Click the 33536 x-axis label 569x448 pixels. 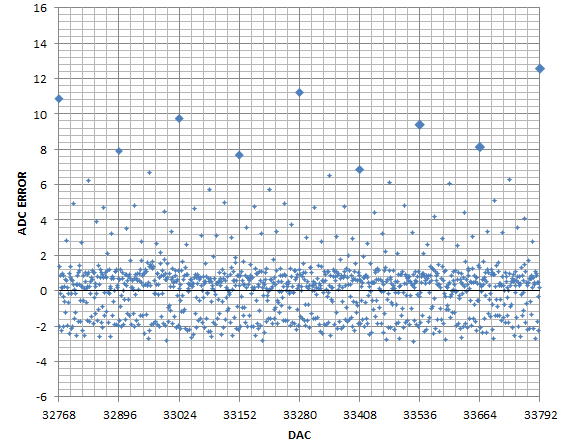pyautogui.click(x=420, y=415)
